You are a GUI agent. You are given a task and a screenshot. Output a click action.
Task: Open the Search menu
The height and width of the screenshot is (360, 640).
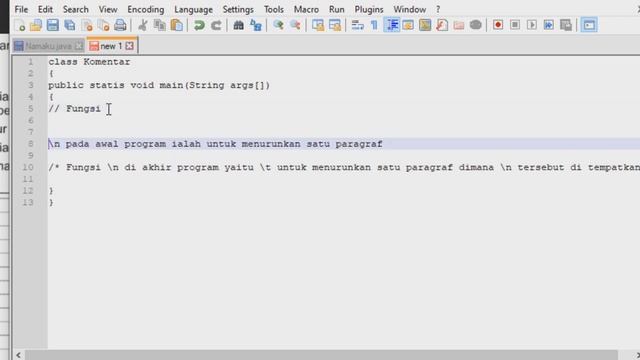tap(76, 9)
